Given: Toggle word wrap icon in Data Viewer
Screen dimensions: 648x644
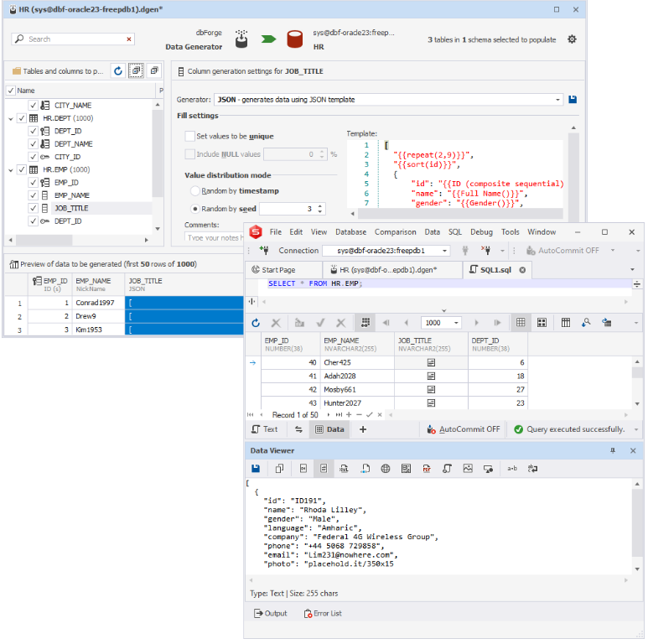Looking at the screenshot, I should [532, 469].
